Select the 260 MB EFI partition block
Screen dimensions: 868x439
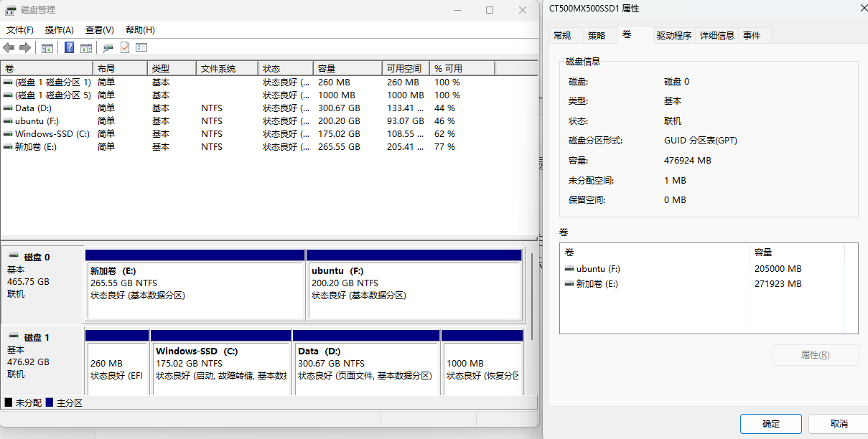(x=117, y=362)
